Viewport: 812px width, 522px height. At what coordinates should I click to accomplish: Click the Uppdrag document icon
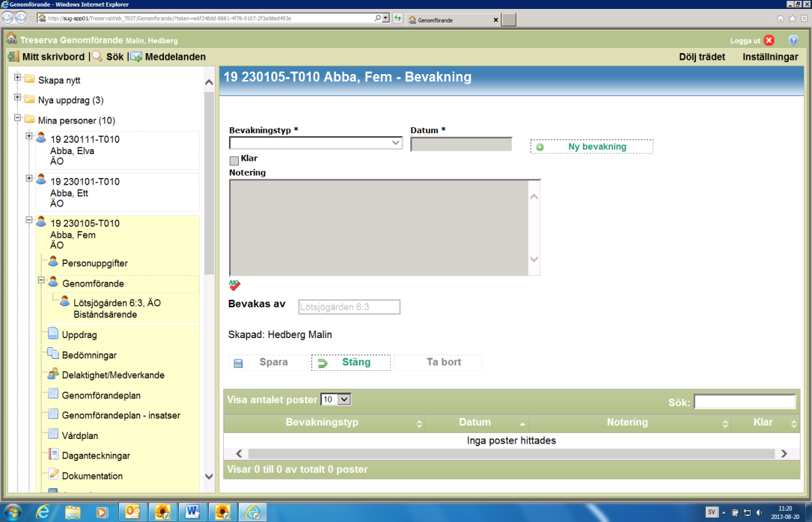[x=53, y=334]
